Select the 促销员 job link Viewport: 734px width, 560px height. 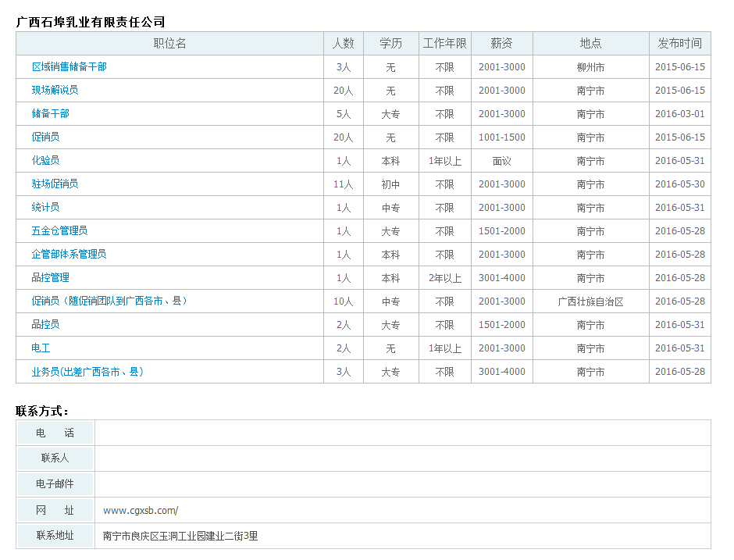point(45,137)
